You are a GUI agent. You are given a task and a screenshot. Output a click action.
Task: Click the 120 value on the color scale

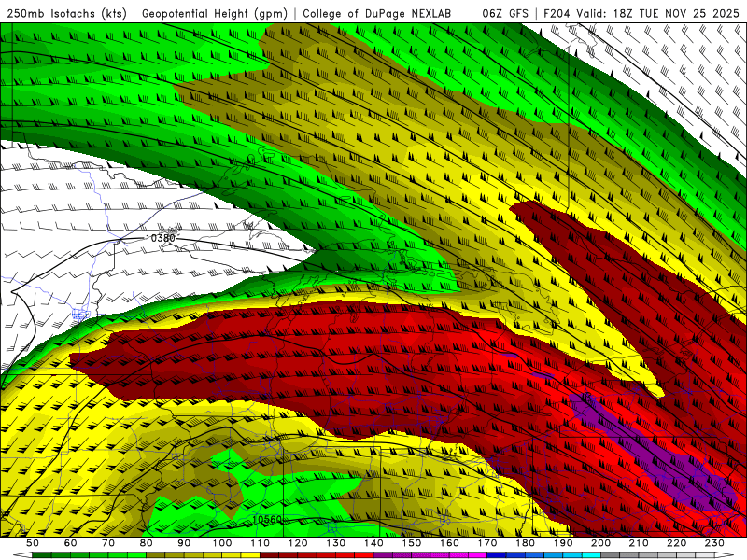tap(298, 543)
